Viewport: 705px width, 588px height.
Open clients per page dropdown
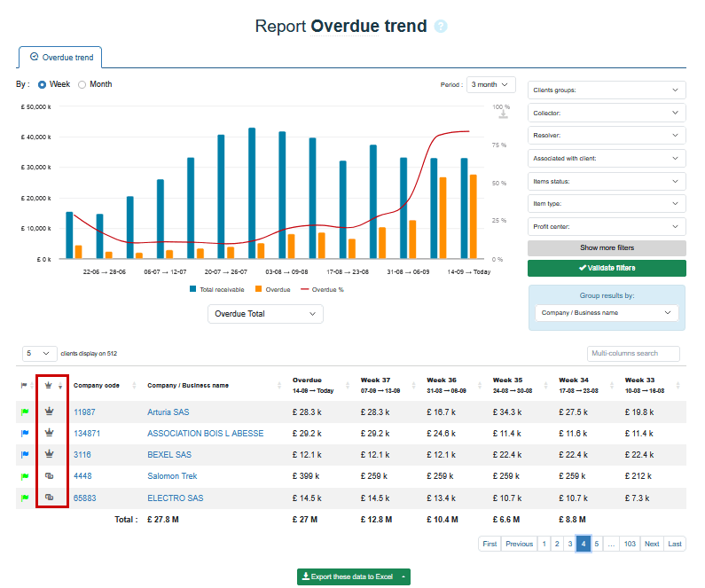pyautogui.click(x=40, y=353)
